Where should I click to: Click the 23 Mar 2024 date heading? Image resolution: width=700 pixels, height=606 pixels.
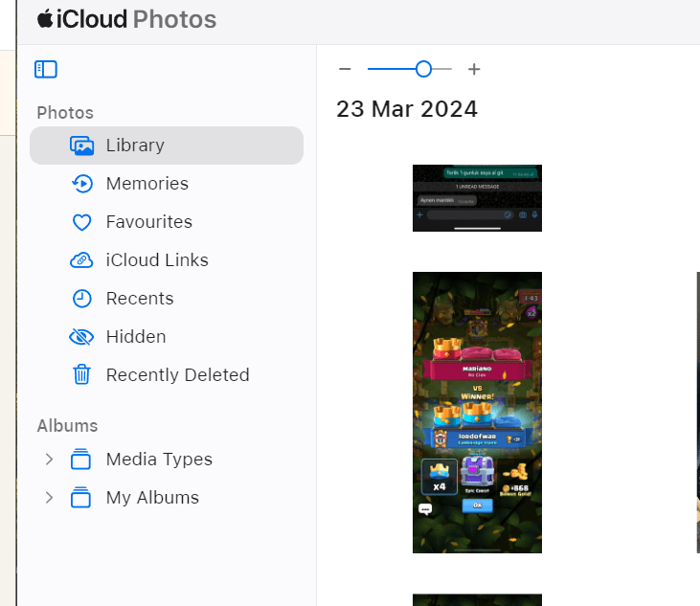(x=407, y=109)
